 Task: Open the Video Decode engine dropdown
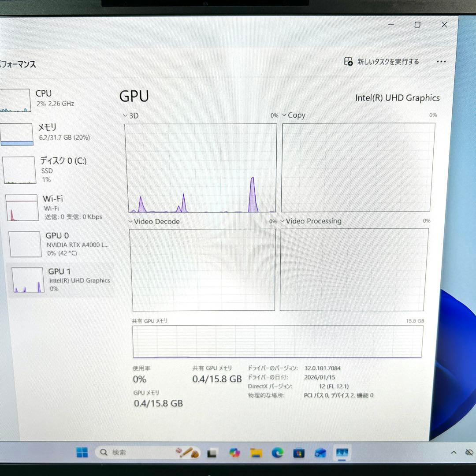[130, 221]
